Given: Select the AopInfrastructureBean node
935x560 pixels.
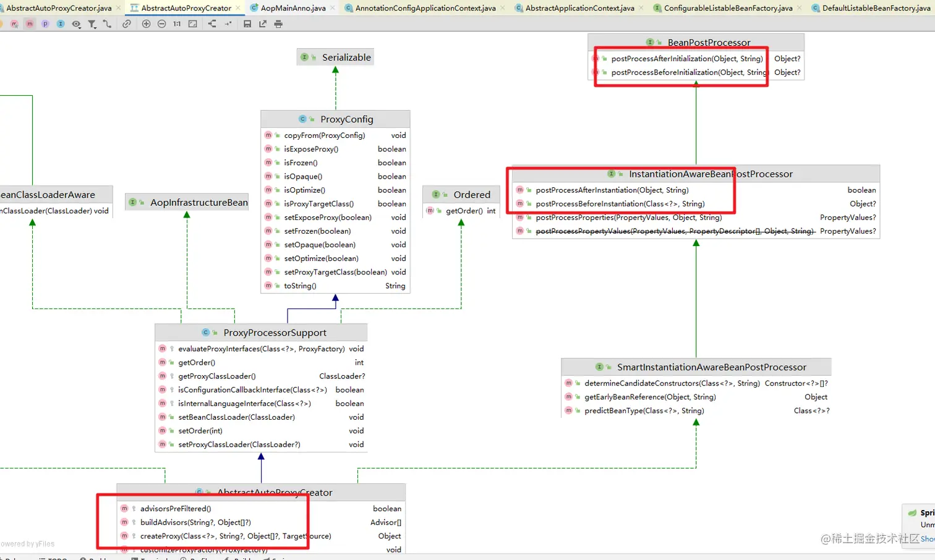Looking at the screenshot, I should pos(187,202).
